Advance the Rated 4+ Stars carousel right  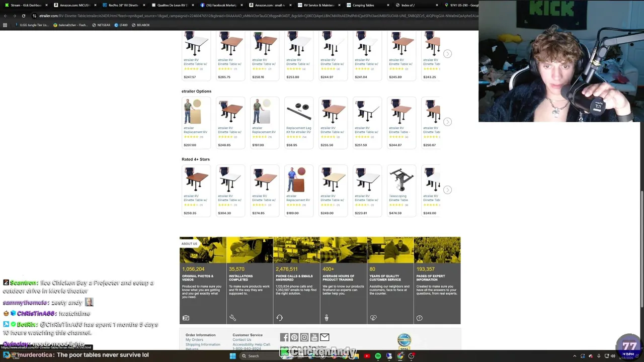coord(447,190)
